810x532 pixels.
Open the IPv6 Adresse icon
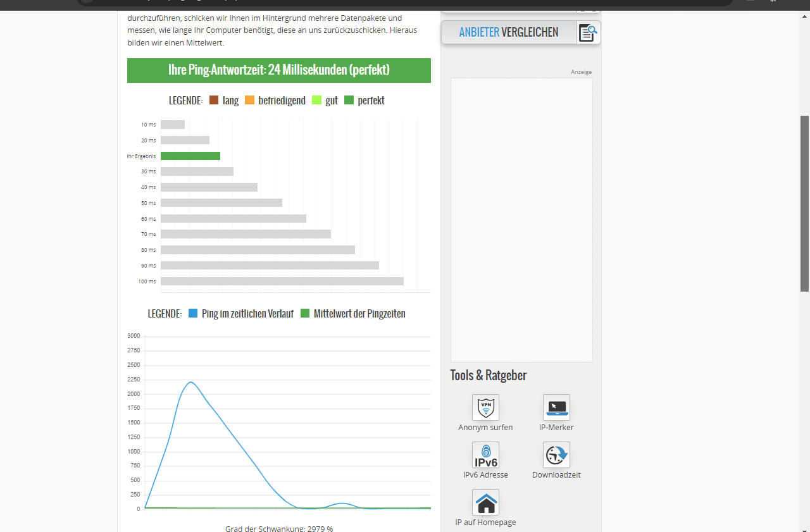click(485, 455)
